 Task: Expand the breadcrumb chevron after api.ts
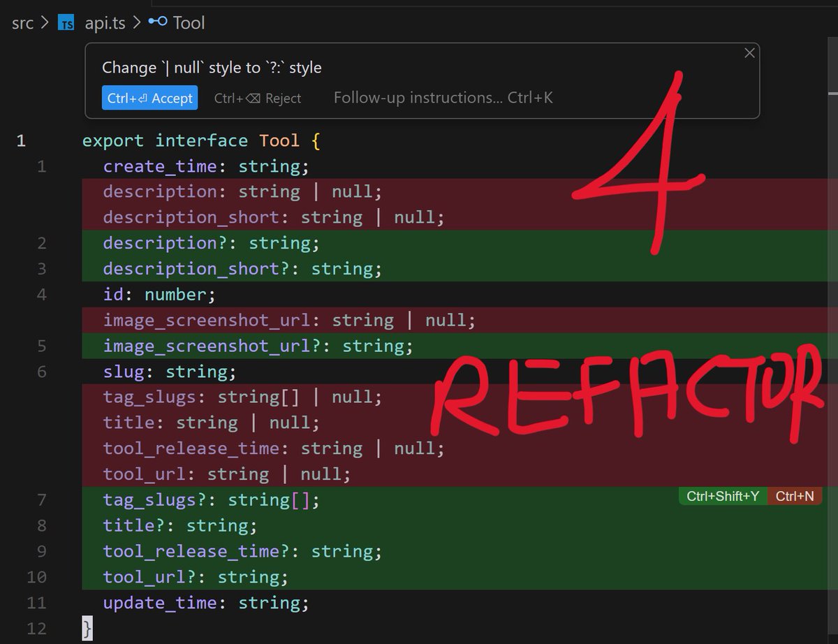click(x=136, y=23)
